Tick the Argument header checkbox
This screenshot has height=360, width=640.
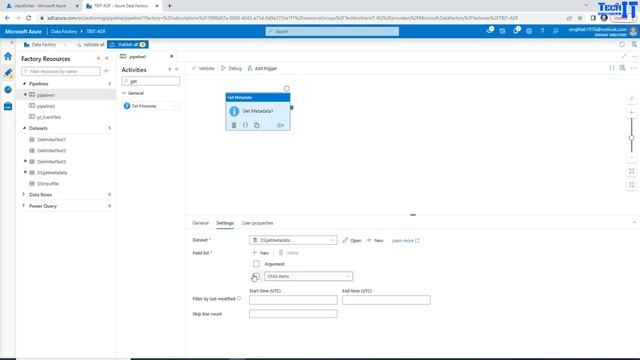pos(256,264)
